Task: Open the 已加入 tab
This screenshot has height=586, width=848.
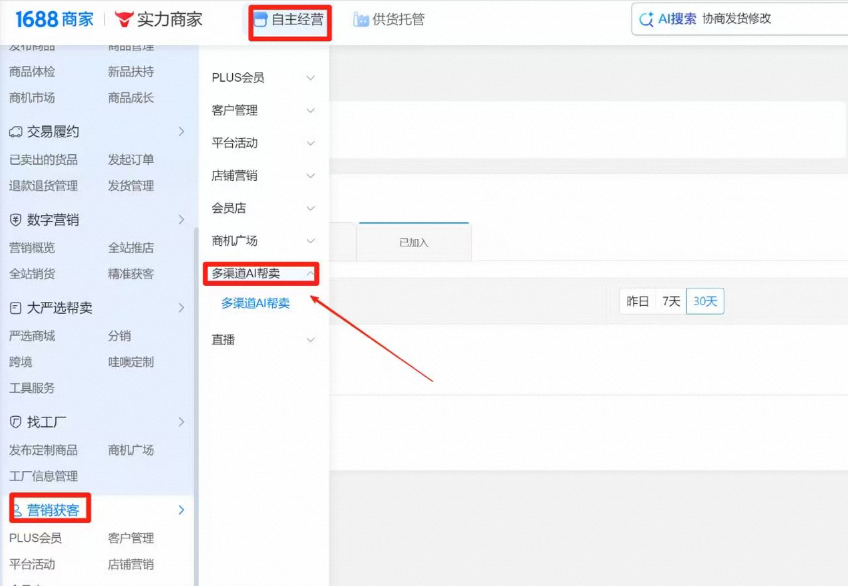Action: pyautogui.click(x=413, y=243)
